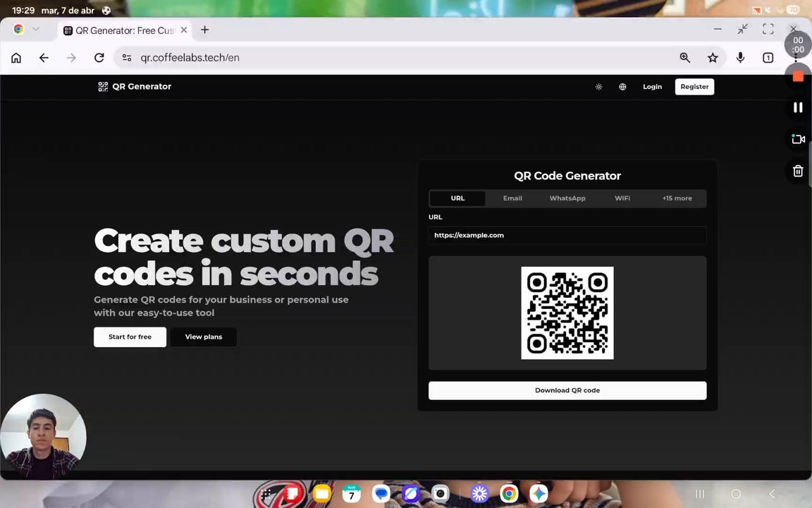Click Start for free button
This screenshot has width=812, height=508.
coord(130,337)
